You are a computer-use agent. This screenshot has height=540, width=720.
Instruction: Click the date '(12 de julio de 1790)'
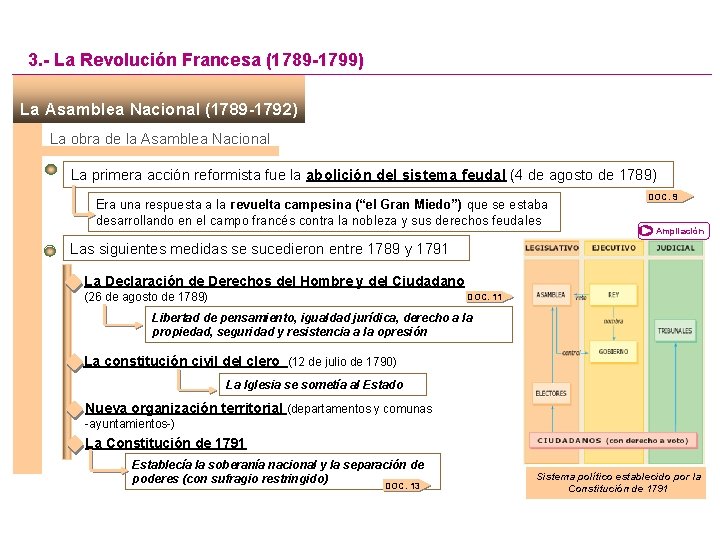[343, 362]
